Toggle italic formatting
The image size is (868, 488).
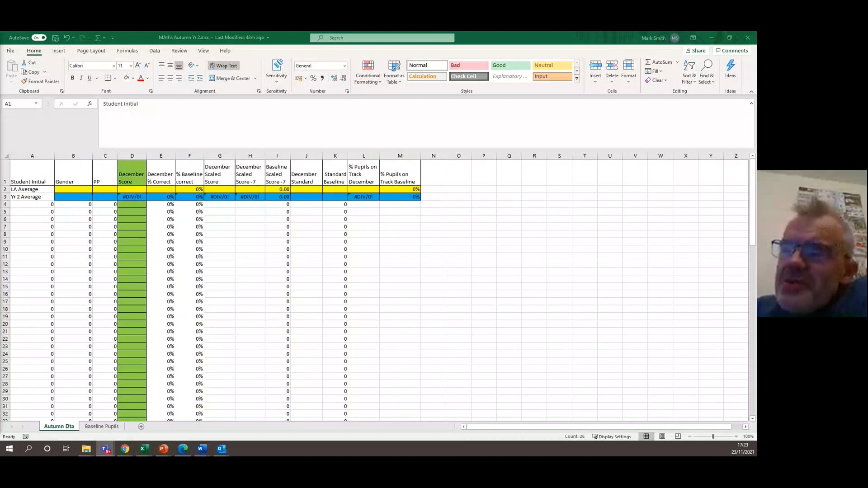[x=81, y=78]
